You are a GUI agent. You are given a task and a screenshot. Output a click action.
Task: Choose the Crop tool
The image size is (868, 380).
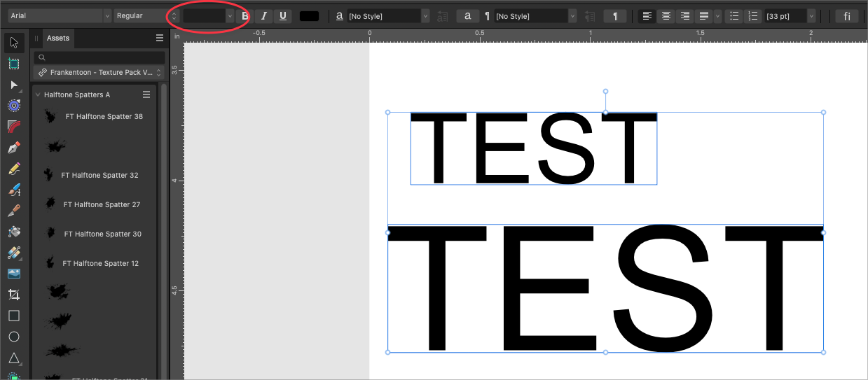[x=14, y=295]
